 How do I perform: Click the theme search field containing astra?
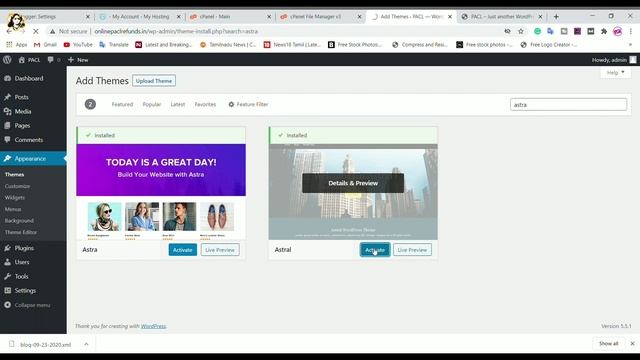pyautogui.click(x=568, y=104)
